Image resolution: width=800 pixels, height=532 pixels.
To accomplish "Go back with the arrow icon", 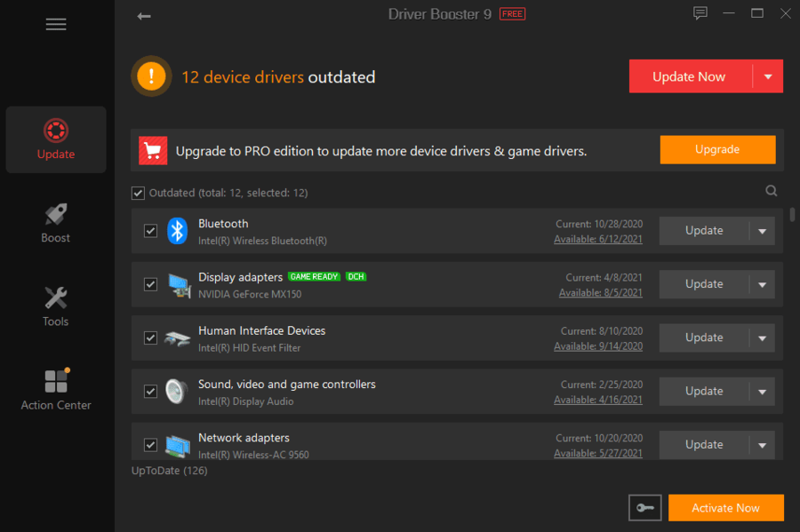I will click(144, 16).
